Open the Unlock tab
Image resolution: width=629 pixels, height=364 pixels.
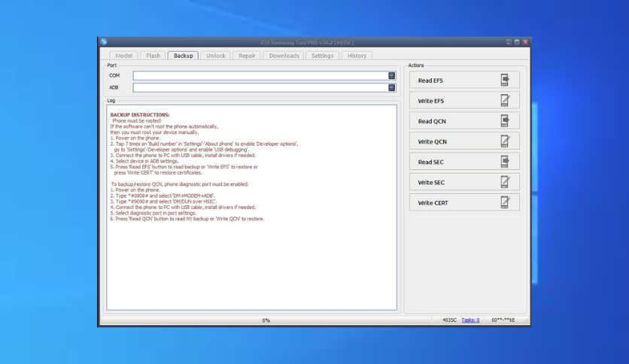click(216, 56)
